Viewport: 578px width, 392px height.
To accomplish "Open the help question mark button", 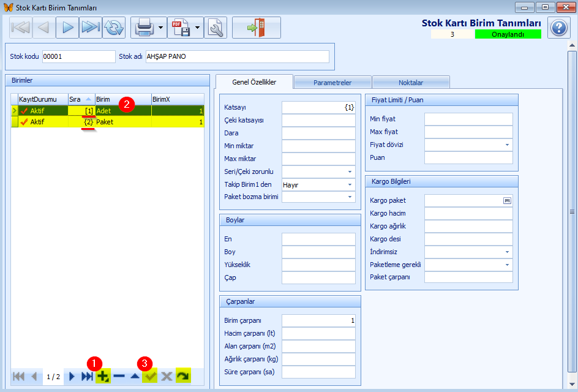I will coord(558,28).
